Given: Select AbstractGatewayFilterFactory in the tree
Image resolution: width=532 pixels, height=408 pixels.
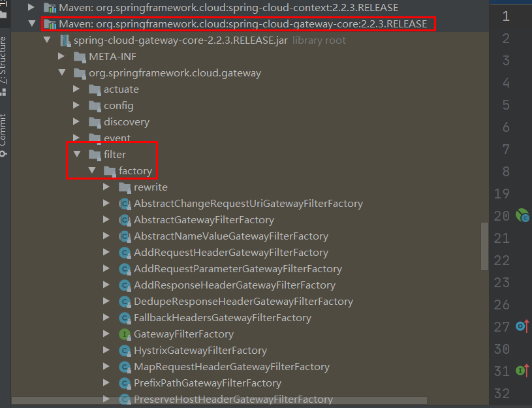Looking at the screenshot, I should (204, 219).
